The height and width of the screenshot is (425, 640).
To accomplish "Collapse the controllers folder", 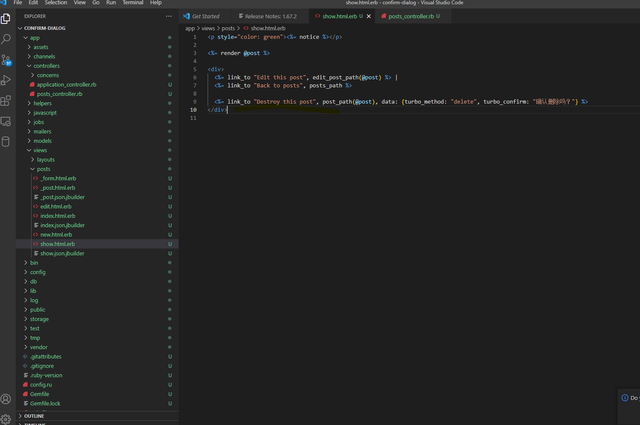I will coord(48,65).
